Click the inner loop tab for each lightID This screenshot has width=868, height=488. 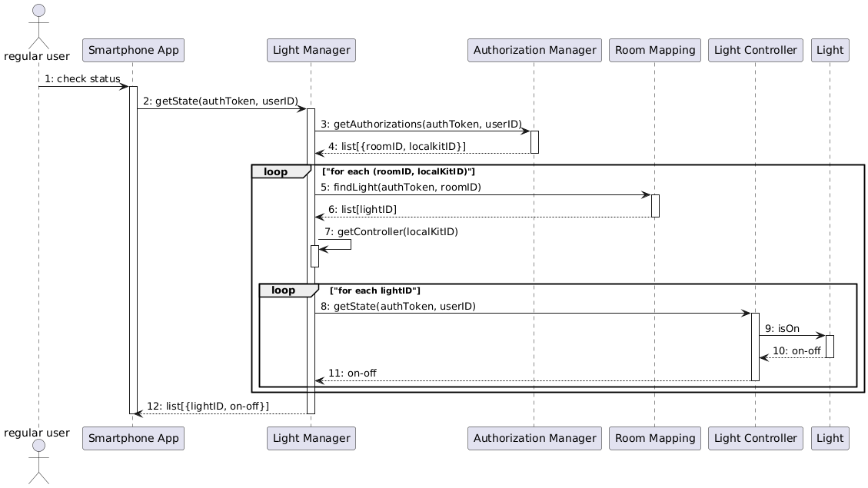tap(287, 290)
